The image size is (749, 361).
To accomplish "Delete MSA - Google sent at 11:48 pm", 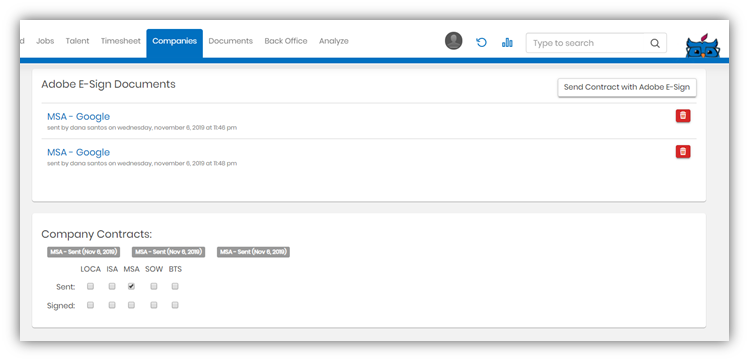I will (683, 151).
